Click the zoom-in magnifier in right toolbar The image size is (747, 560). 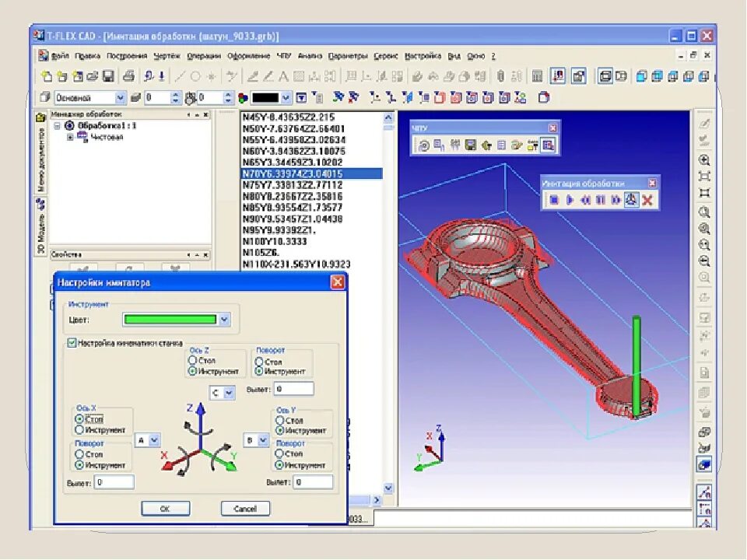tap(704, 160)
